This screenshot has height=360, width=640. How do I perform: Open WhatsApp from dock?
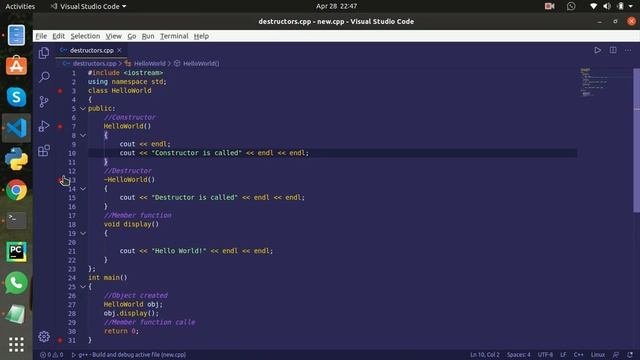(x=16, y=282)
